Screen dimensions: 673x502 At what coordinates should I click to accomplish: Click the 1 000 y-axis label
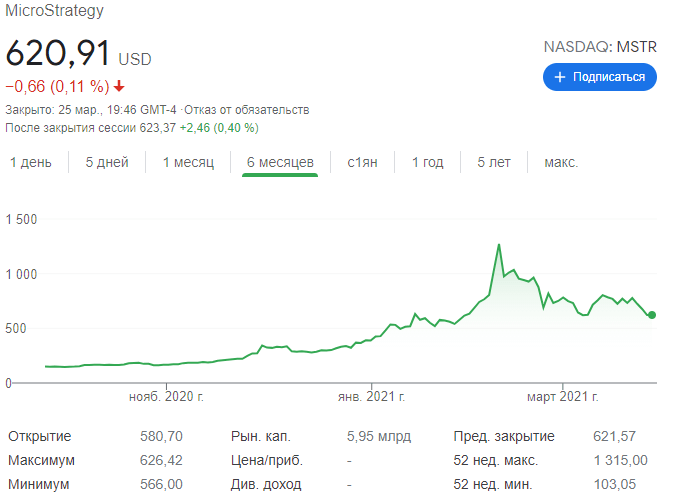click(21, 274)
